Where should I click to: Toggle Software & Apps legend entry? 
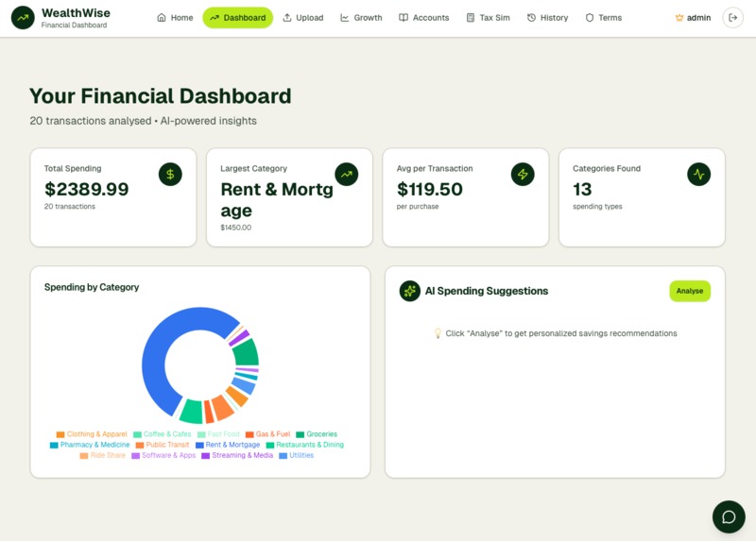pyautogui.click(x=163, y=455)
